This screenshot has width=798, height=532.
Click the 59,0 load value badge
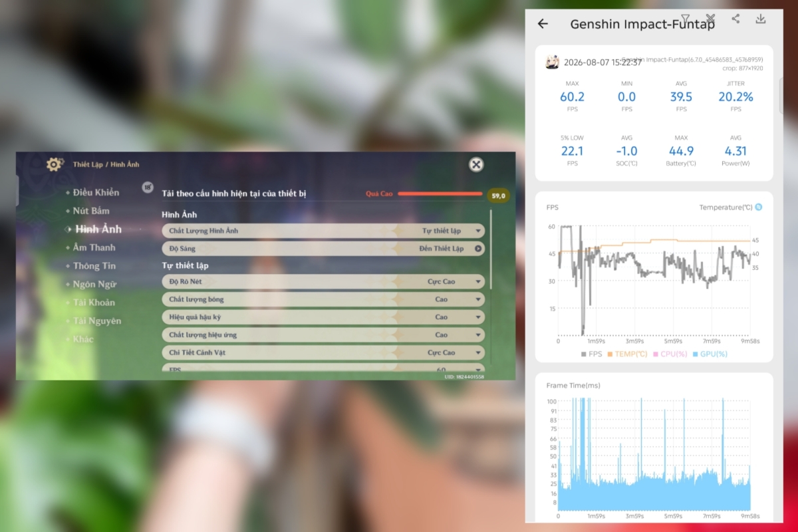coord(499,196)
